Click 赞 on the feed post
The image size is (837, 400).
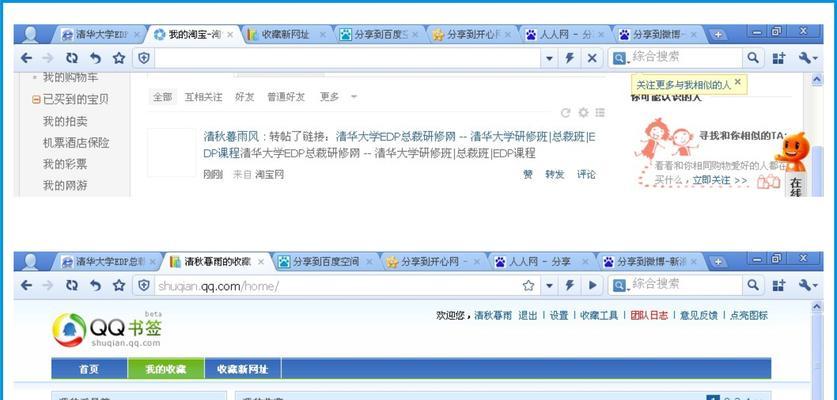point(528,174)
